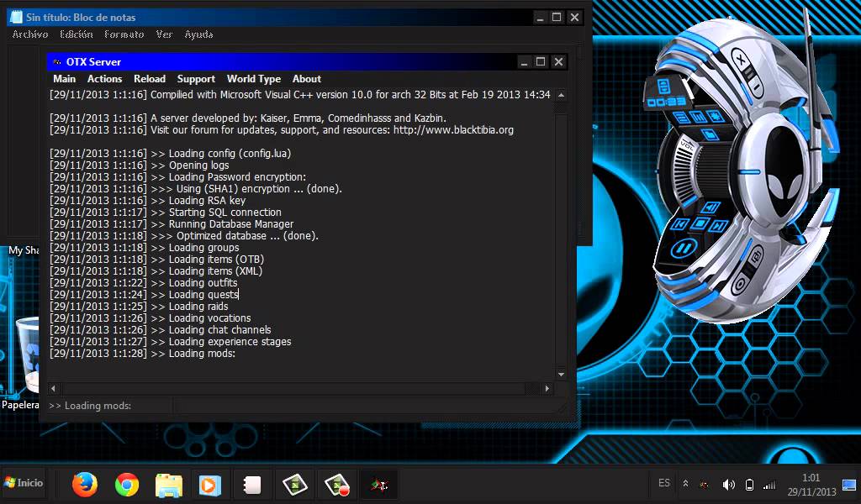Click the OTX Server title bar icon
Image resolution: width=861 pixels, height=504 pixels.
[56, 62]
